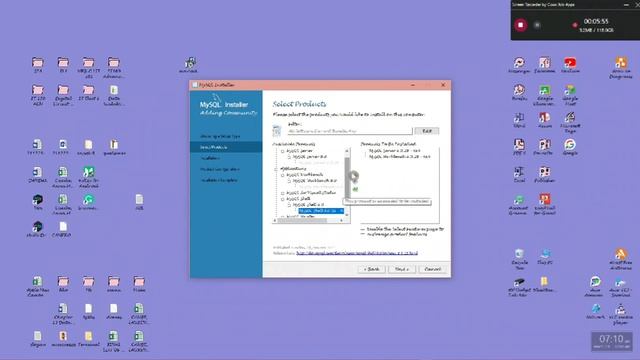The height and width of the screenshot is (360, 640).
Task: Expand the MySQL for Visual Studio node
Action: pos(282,193)
